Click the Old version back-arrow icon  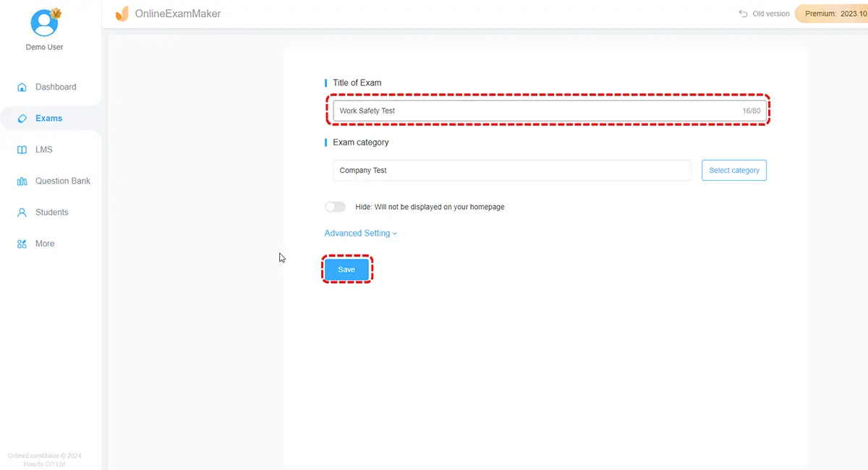coord(742,14)
